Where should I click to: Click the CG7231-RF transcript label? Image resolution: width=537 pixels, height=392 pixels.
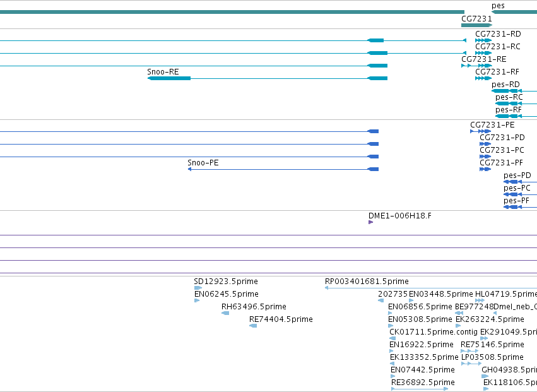pos(497,72)
